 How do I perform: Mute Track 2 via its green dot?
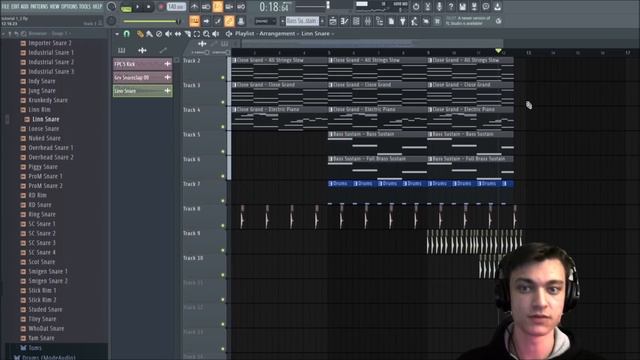click(223, 77)
